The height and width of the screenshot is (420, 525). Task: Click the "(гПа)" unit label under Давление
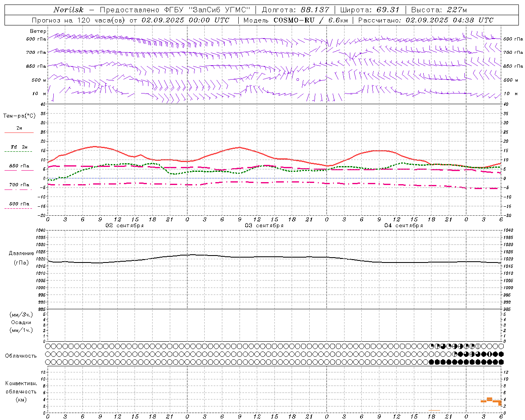21,263
